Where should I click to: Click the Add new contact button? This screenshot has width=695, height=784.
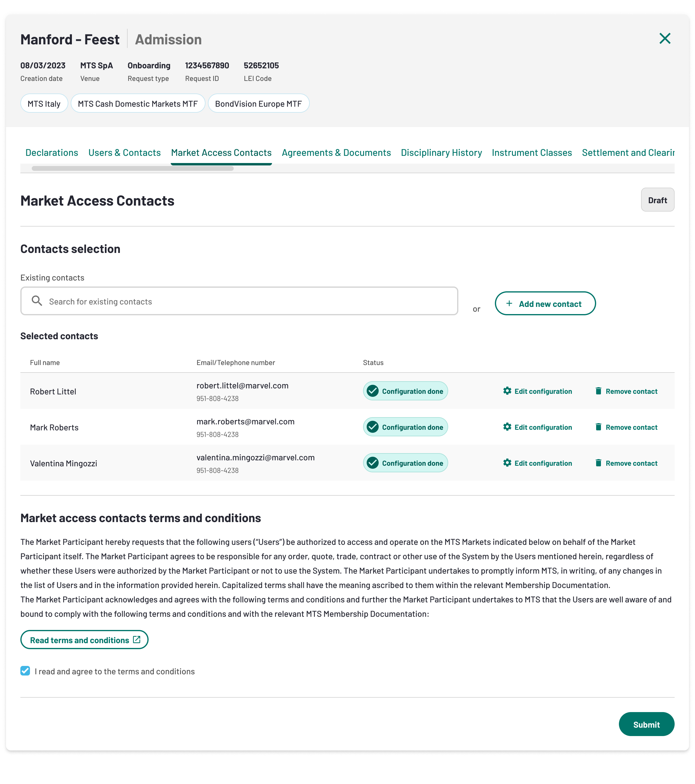(545, 303)
